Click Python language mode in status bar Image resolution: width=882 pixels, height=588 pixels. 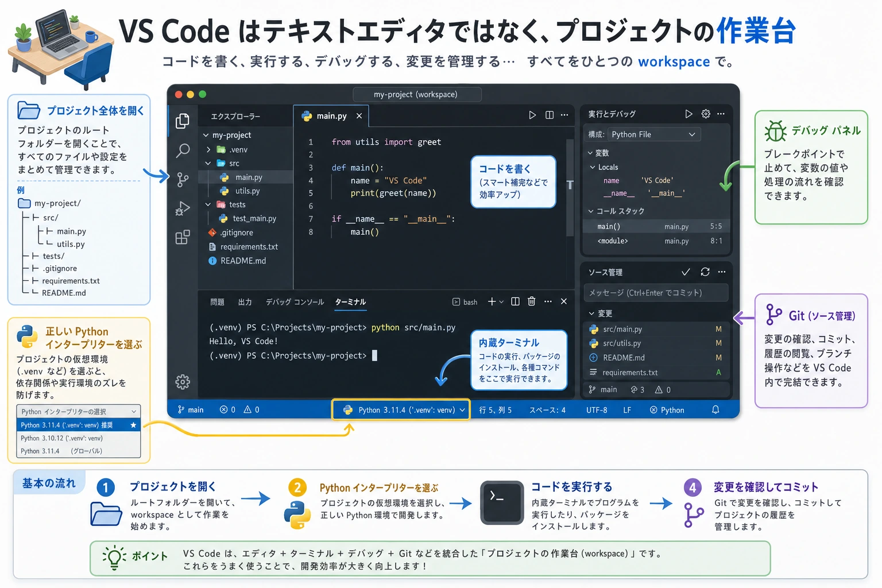coord(667,410)
